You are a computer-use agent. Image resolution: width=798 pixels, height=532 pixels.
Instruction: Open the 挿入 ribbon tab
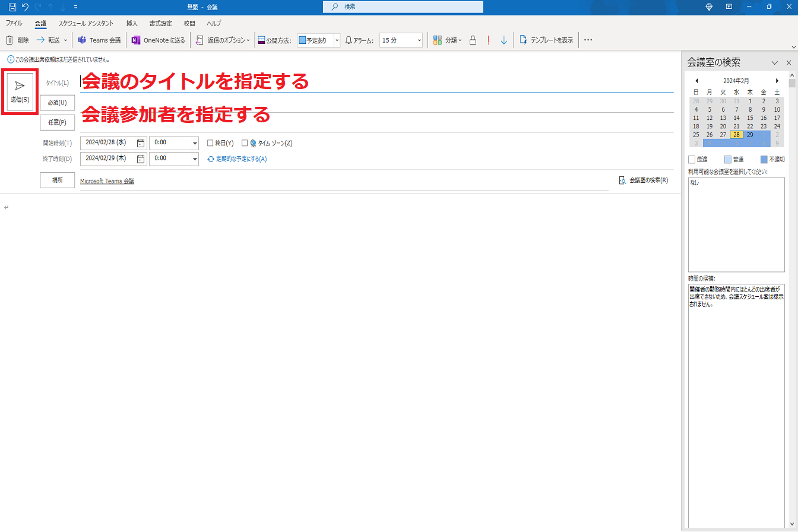(x=131, y=23)
